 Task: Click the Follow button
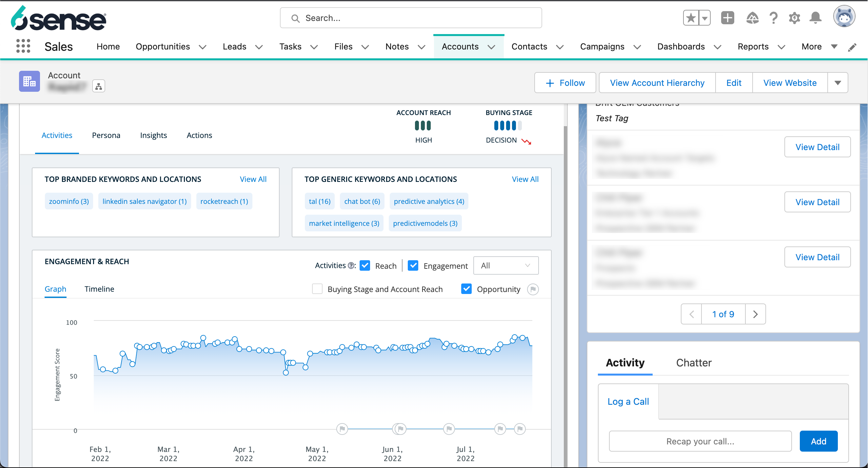pyautogui.click(x=565, y=83)
